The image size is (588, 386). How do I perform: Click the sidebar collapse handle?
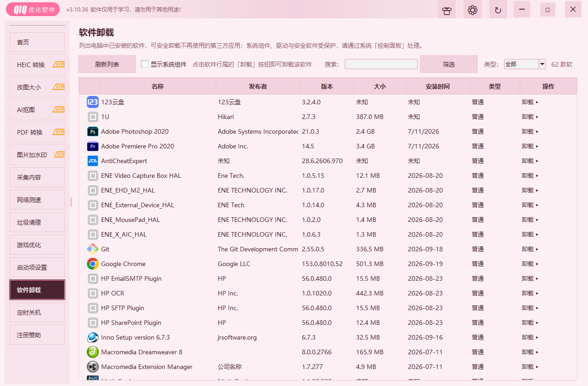[x=71, y=202]
